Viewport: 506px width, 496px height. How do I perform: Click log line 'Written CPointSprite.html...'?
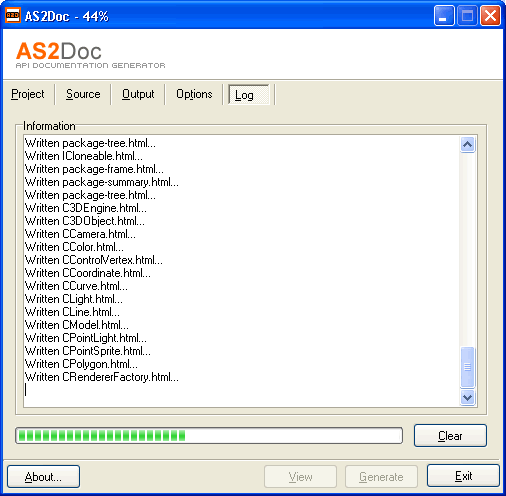pos(88,351)
